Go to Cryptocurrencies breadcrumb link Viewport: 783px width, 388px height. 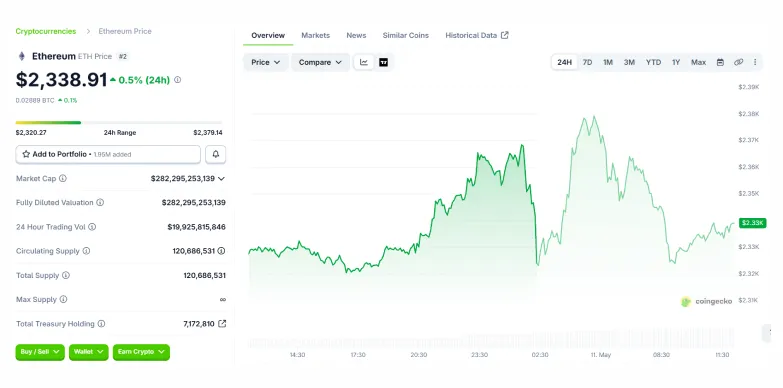[x=46, y=31]
